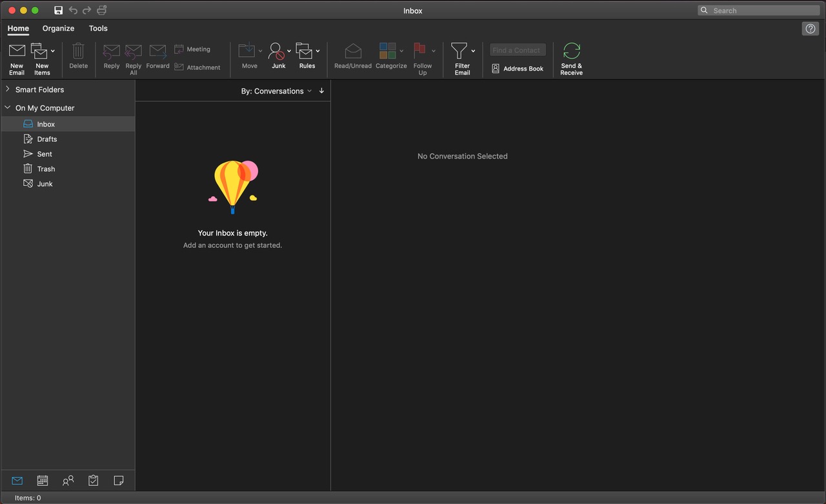Click the Filter Email funnel icon
Screen dimensions: 826x504
pyautogui.click(x=459, y=51)
